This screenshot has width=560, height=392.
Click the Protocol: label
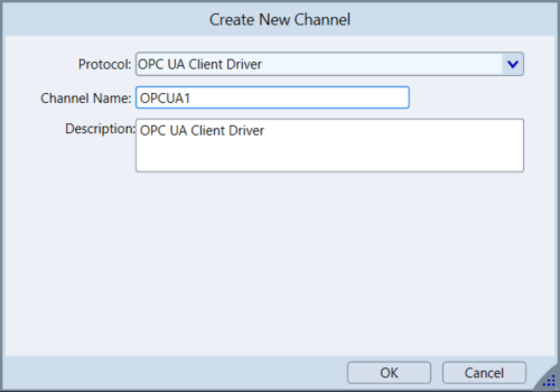click(x=105, y=64)
